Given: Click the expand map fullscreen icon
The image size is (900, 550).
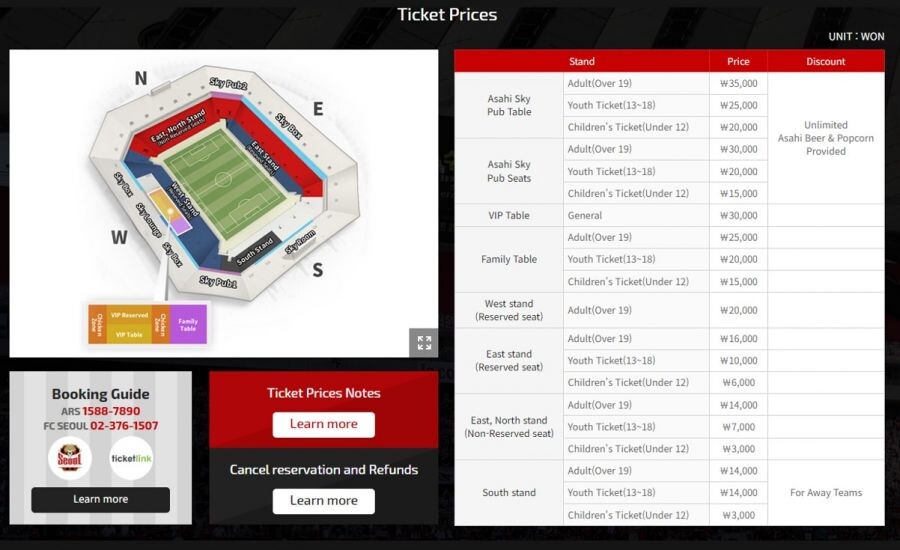Looking at the screenshot, I should coord(424,343).
